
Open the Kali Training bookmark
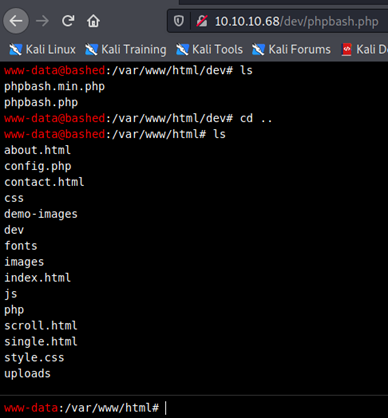coord(126,50)
